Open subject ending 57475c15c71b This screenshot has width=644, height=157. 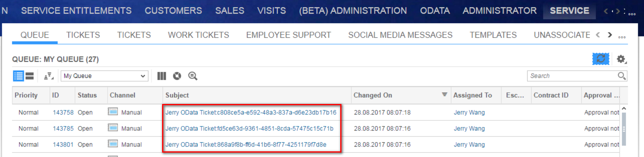pyautogui.click(x=249, y=128)
